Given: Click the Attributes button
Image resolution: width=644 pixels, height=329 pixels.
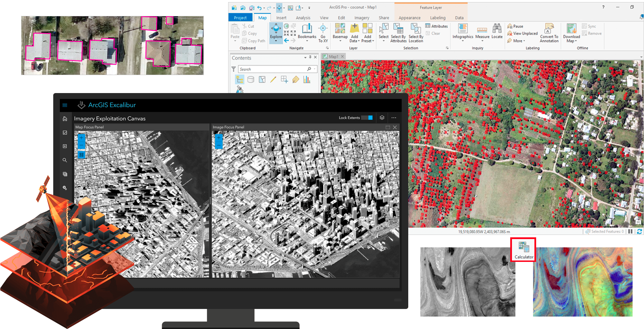Looking at the screenshot, I should 436,26.
